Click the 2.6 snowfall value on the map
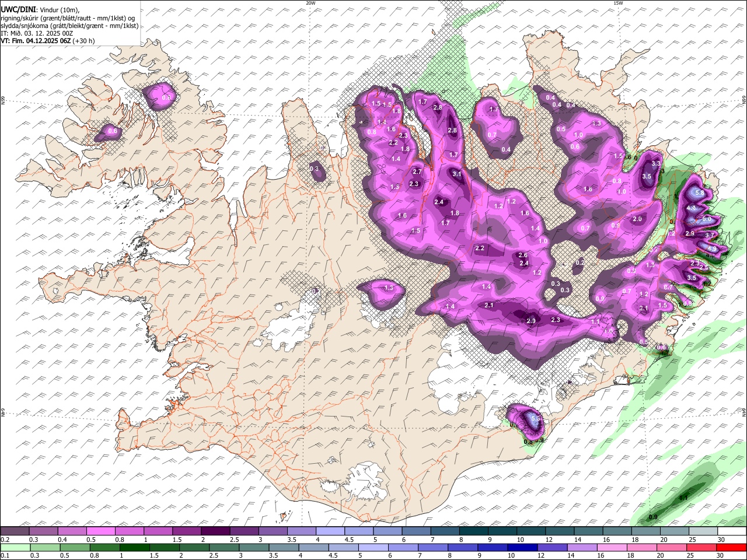 click(x=523, y=255)
